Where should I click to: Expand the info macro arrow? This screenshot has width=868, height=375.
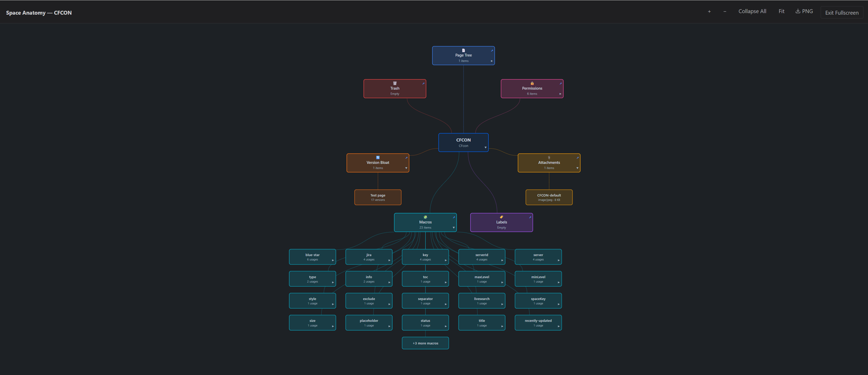389,282
